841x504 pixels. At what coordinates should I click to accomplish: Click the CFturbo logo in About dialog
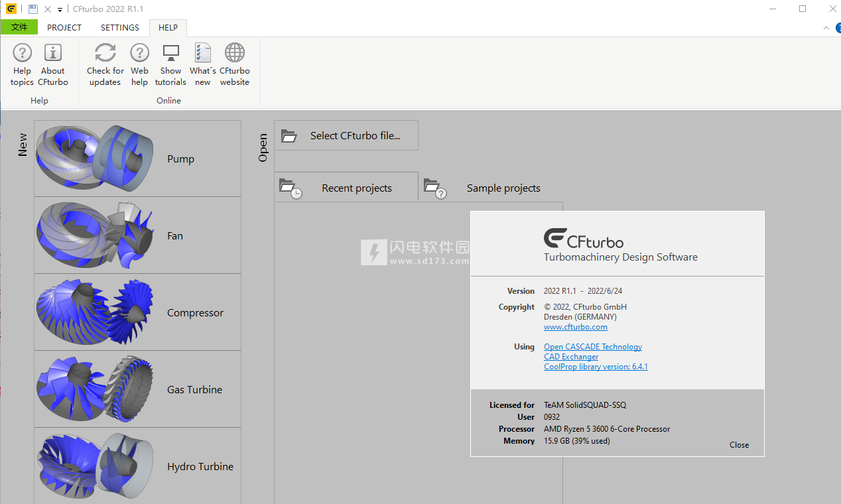pyautogui.click(x=584, y=238)
